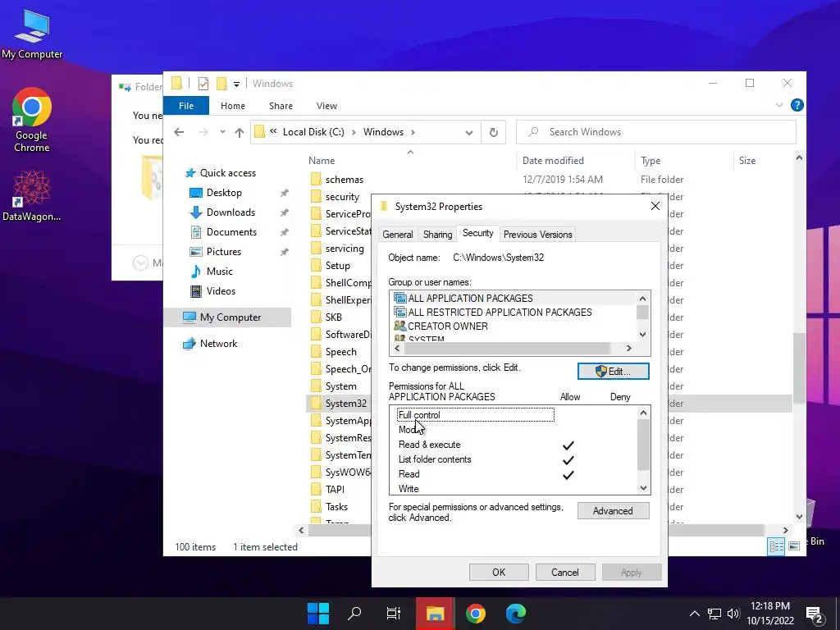Open Downloads in navigation pane
The width and height of the screenshot is (840, 630).
[231, 212]
